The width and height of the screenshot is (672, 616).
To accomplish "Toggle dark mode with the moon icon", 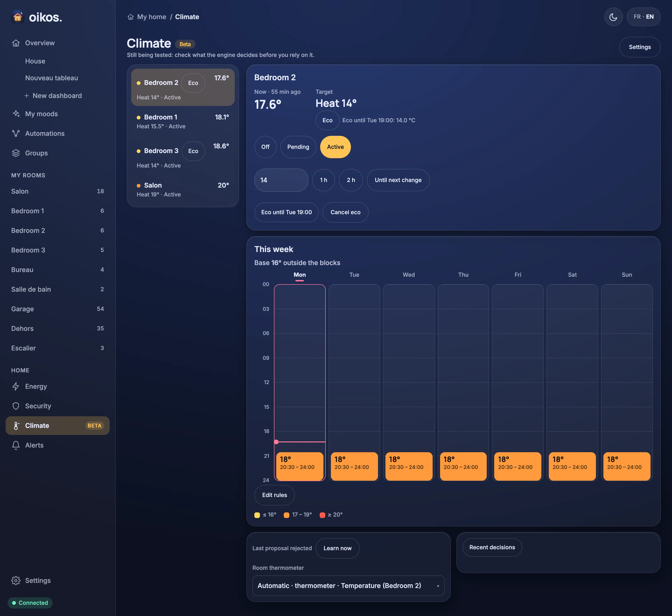I will [613, 17].
